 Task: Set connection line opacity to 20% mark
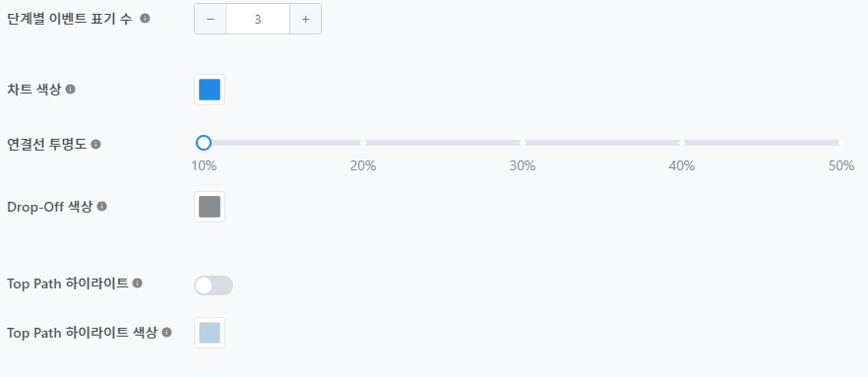tap(363, 143)
